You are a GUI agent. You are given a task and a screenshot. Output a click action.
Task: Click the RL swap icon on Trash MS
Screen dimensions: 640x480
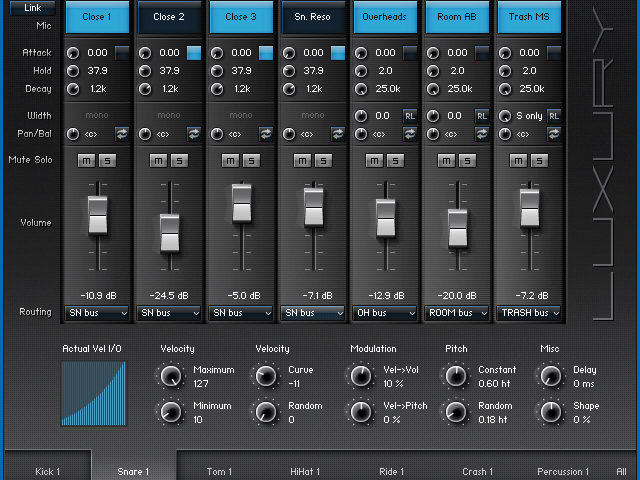(x=554, y=116)
